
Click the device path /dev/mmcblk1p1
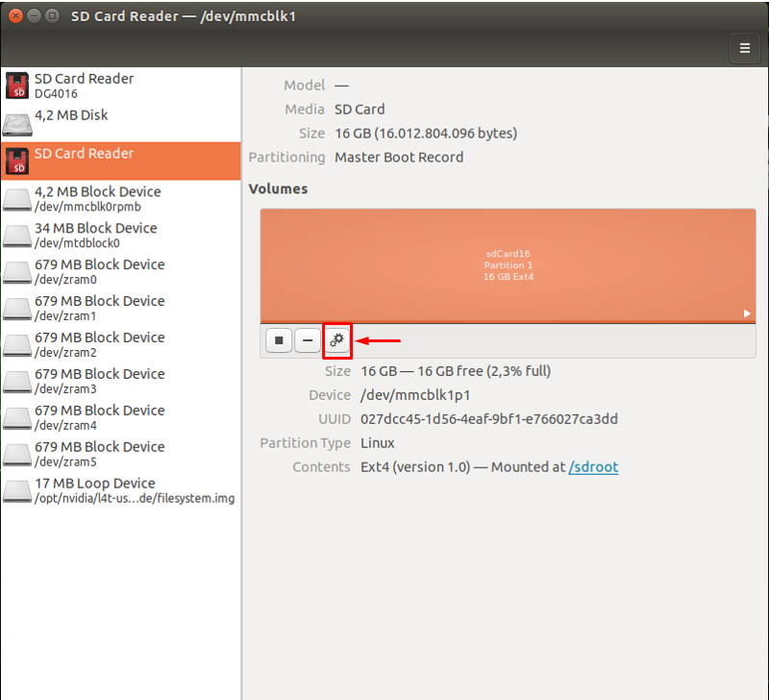tap(415, 395)
